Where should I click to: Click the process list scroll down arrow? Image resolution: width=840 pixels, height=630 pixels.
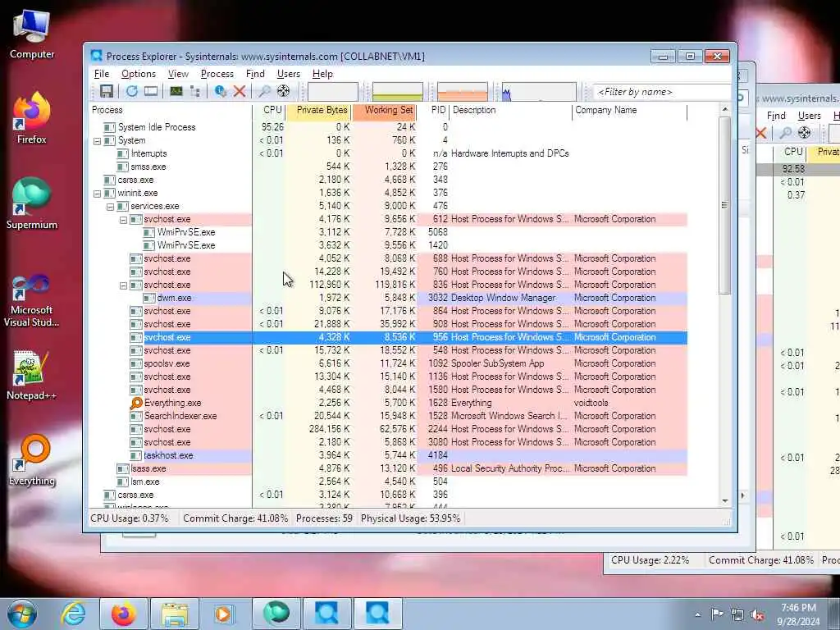pyautogui.click(x=725, y=501)
